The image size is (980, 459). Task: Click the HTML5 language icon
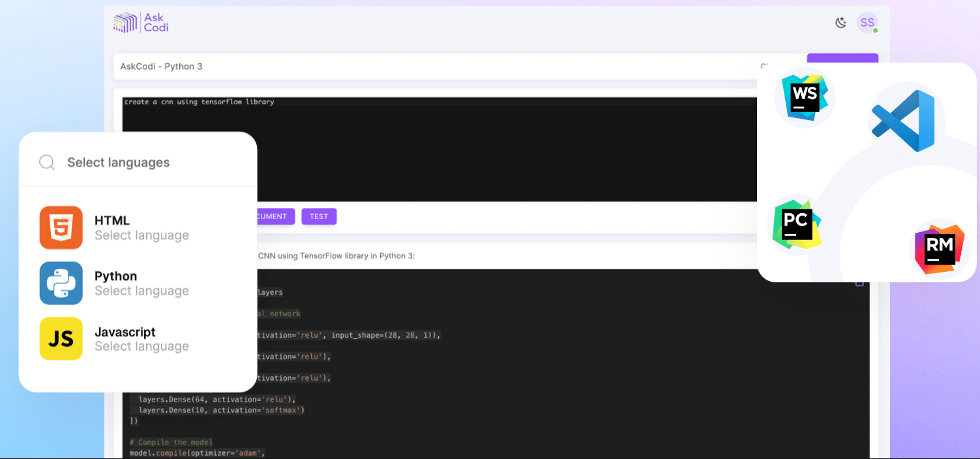(x=61, y=228)
